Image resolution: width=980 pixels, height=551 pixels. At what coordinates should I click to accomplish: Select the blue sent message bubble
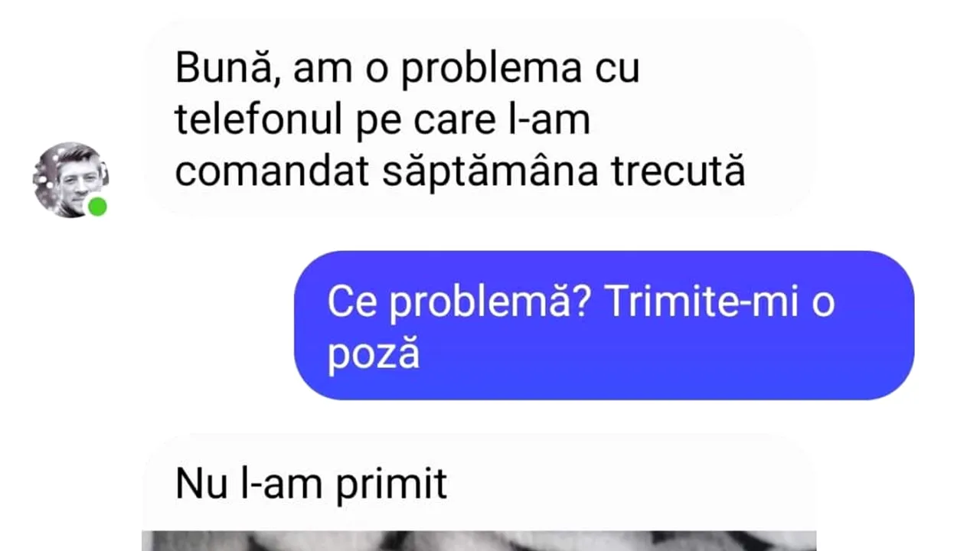click(x=604, y=325)
